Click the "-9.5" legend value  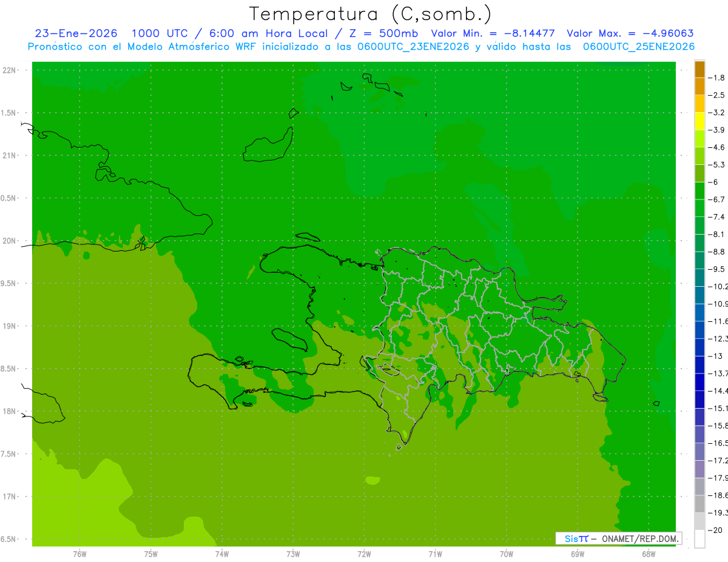click(717, 269)
